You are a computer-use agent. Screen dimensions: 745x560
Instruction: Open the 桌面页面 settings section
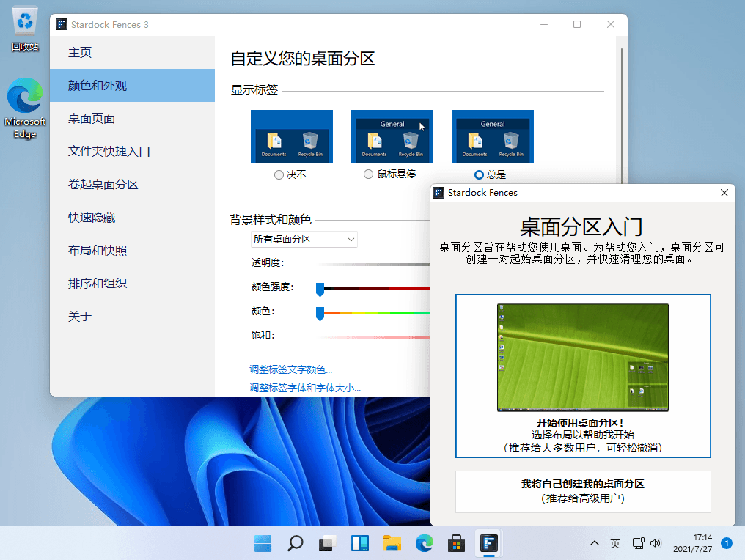tap(92, 119)
